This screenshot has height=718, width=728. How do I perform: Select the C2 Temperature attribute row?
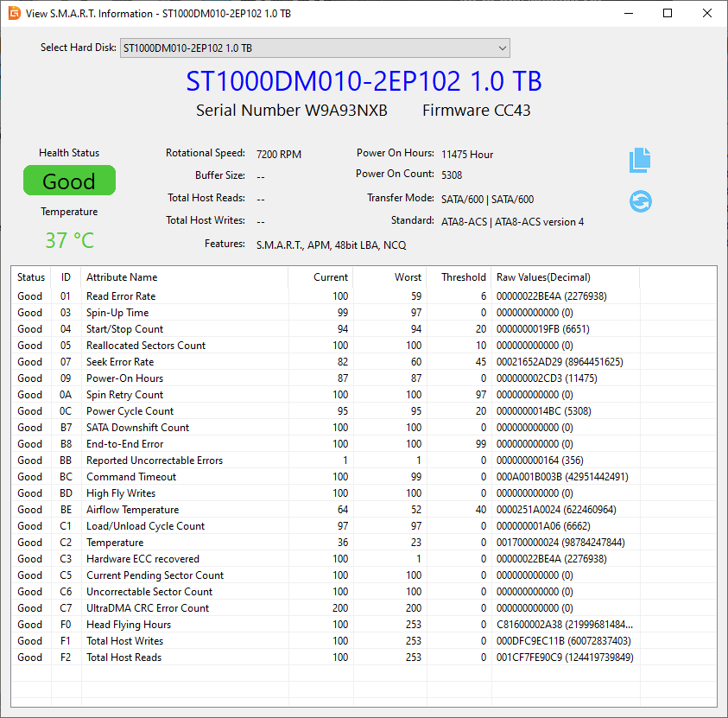pyautogui.click(x=364, y=543)
